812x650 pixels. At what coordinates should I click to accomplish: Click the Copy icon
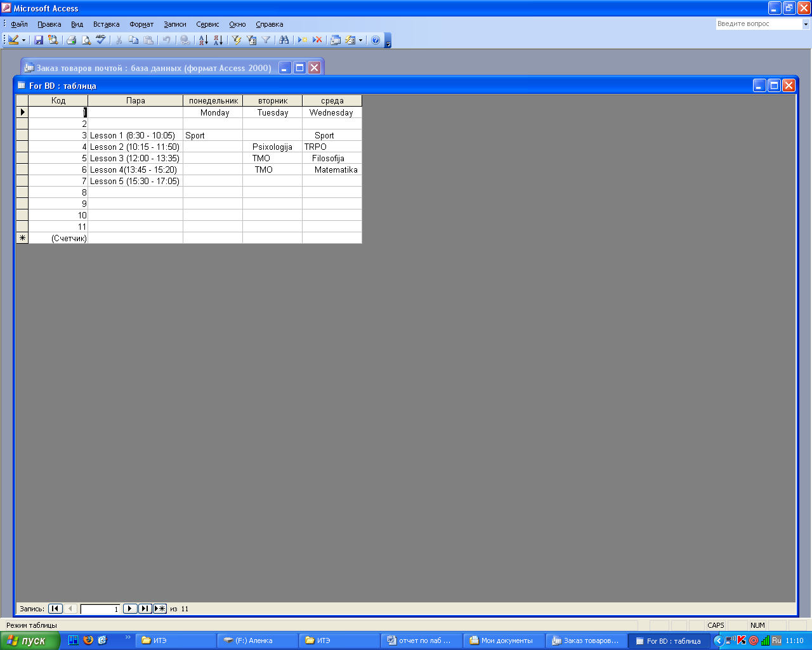[x=133, y=39]
